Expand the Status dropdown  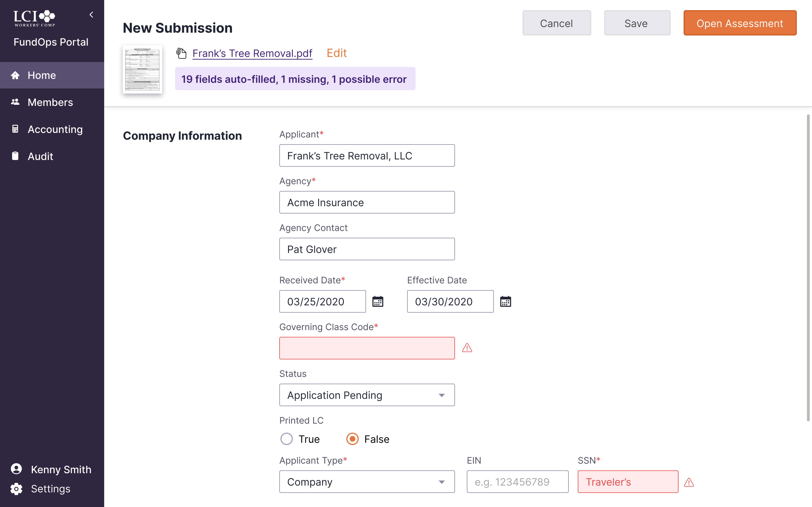tap(367, 395)
